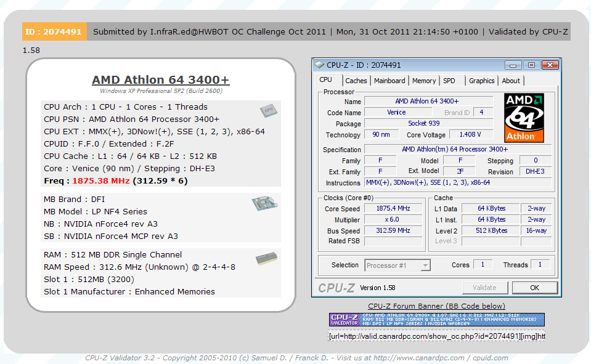This screenshot has height=364, width=591.
Task: Click the CPU-Z window title icon
Action: pyautogui.click(x=319, y=65)
